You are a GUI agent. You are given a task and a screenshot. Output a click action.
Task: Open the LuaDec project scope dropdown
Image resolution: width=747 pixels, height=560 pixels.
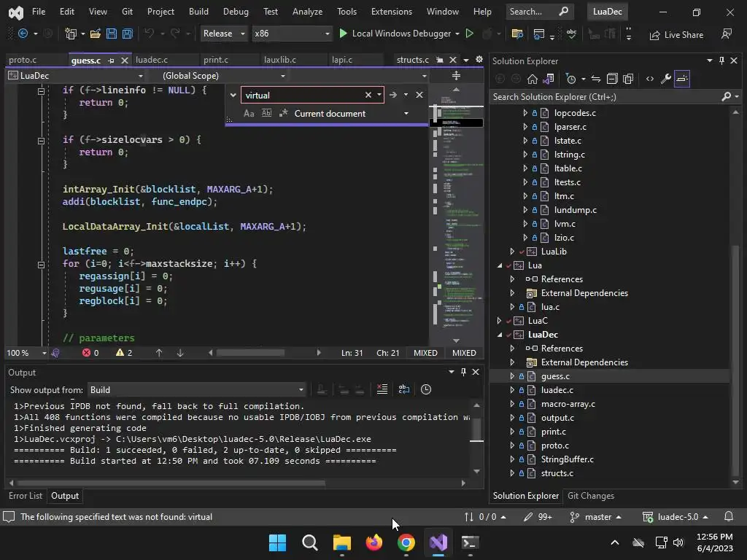pyautogui.click(x=76, y=76)
